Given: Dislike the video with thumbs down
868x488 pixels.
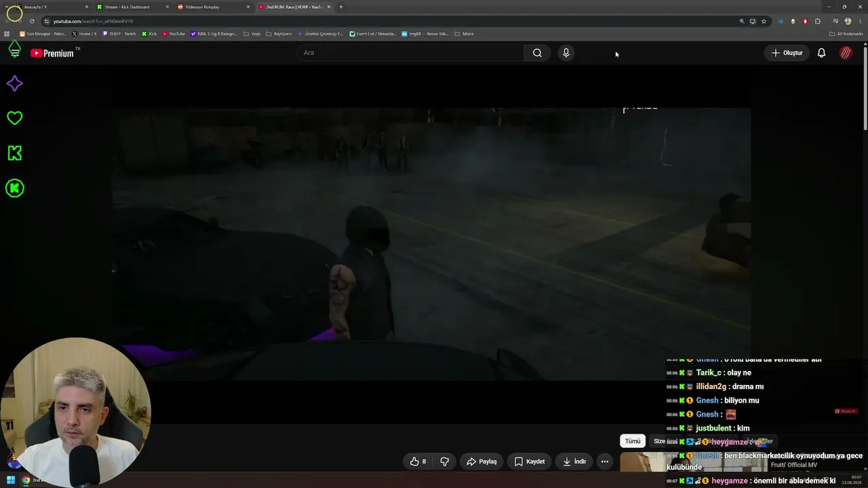Looking at the screenshot, I should [445, 462].
